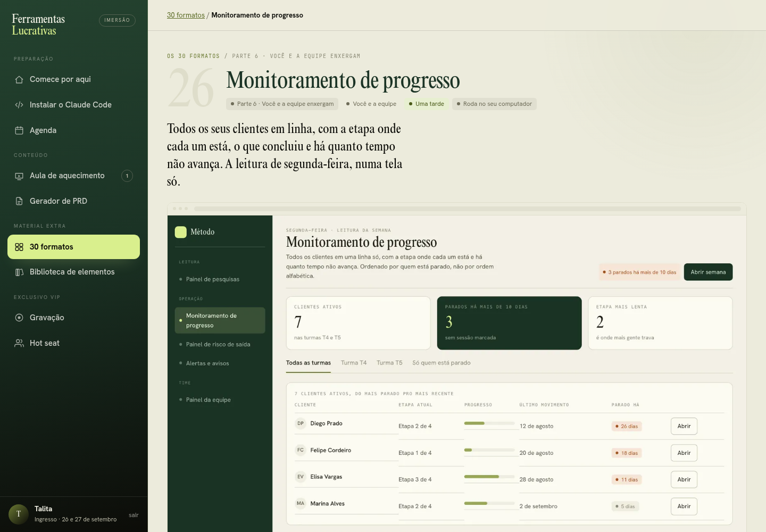Click the home icon beside Comece por aqui

click(x=19, y=79)
